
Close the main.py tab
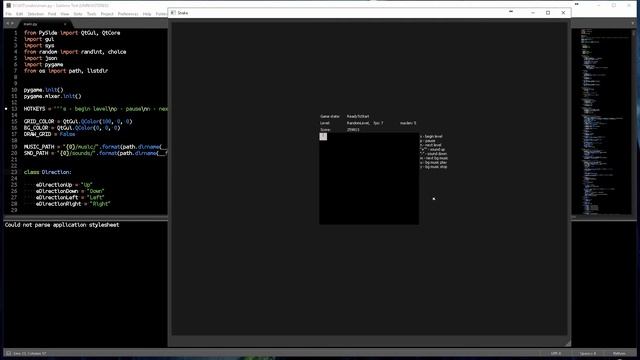[x=65, y=24]
